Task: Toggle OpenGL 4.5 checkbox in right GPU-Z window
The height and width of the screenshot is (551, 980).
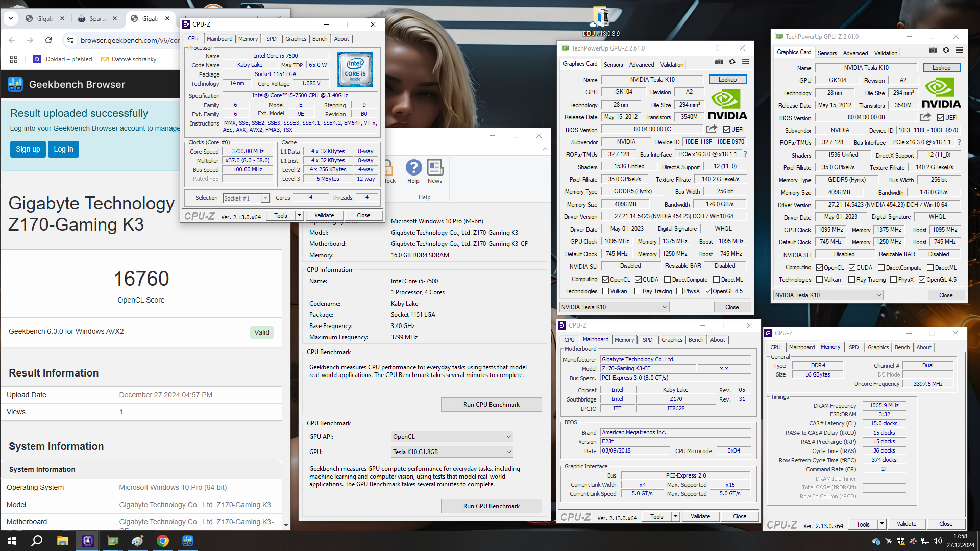Action: (x=922, y=280)
